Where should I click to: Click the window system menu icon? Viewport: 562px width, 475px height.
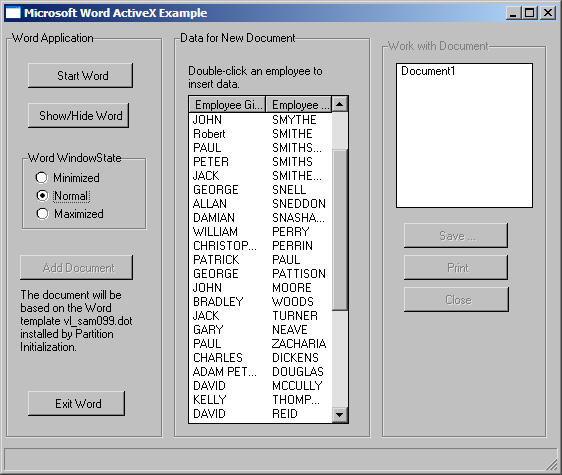(x=13, y=13)
